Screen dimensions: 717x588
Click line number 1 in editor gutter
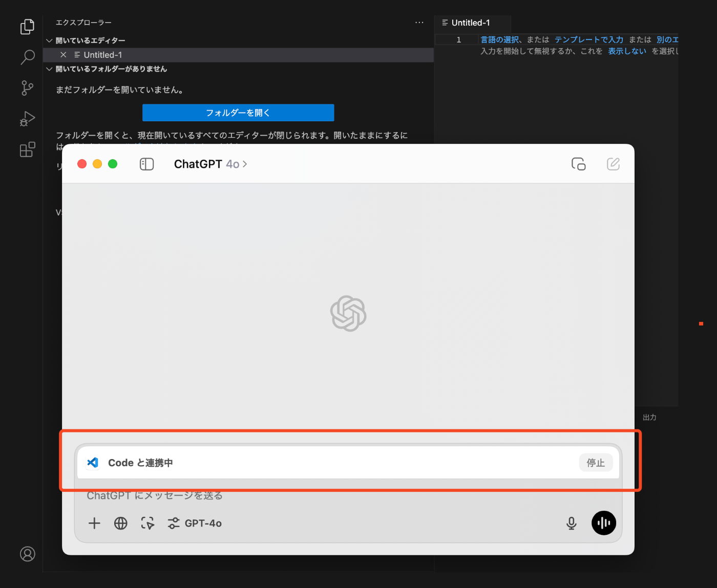tap(459, 39)
